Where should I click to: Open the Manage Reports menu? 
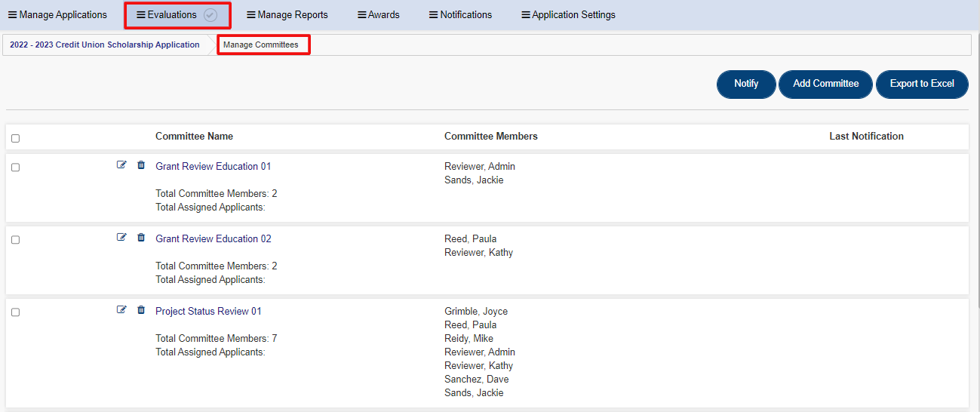(287, 15)
